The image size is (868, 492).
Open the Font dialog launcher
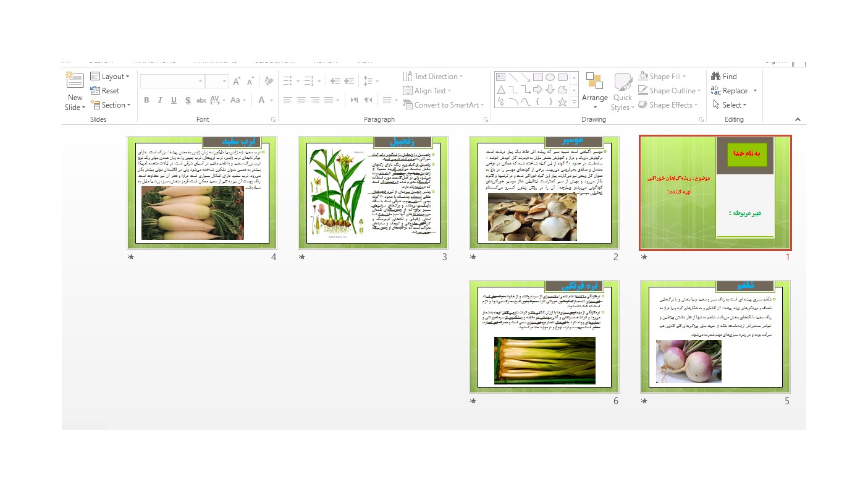(273, 119)
